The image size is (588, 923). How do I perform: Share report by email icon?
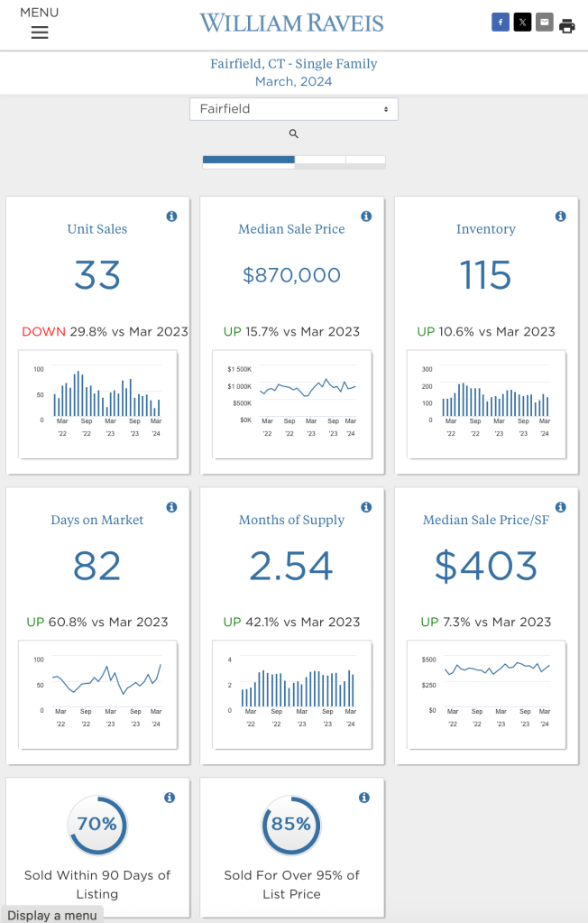click(x=544, y=23)
